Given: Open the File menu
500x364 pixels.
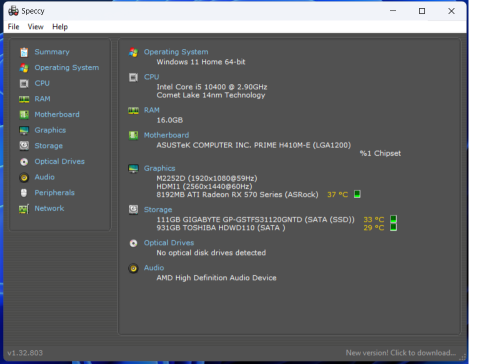Looking at the screenshot, I should tap(13, 27).
